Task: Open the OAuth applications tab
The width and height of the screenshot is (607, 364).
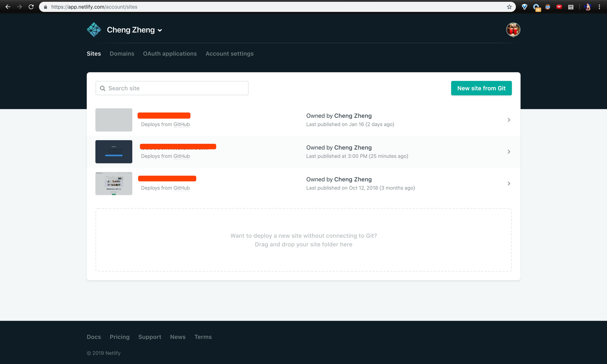Action: point(170,54)
